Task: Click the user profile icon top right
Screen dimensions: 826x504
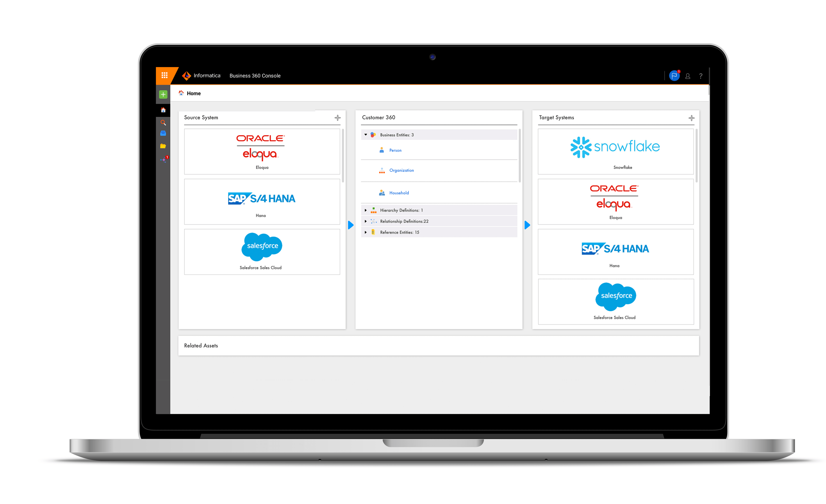Action: tap(686, 76)
